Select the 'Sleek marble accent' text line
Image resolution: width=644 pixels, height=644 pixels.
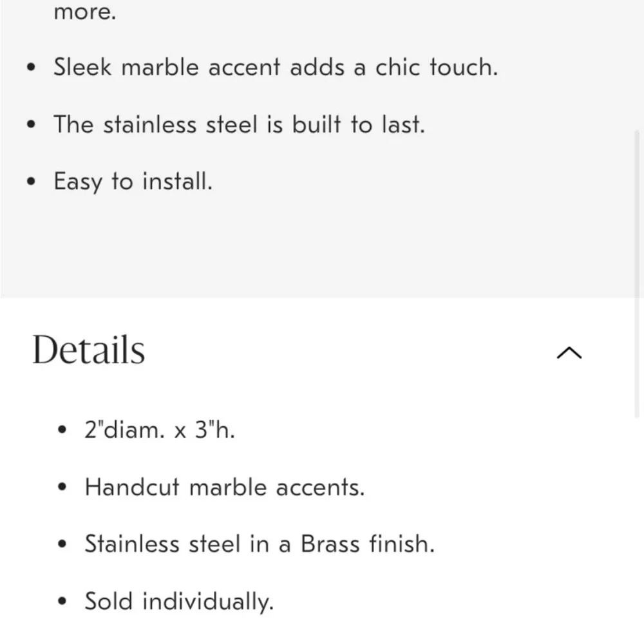[276, 66]
